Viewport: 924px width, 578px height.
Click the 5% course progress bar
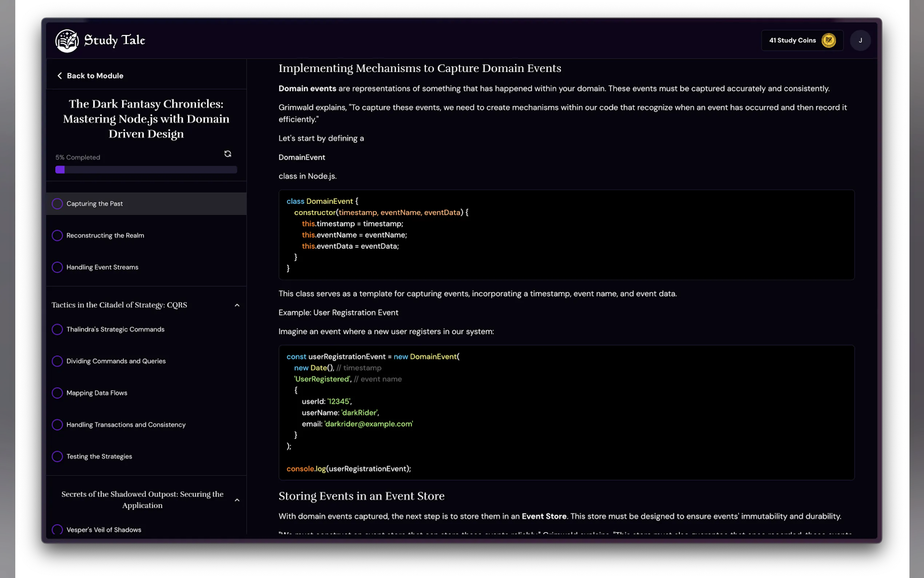click(146, 170)
